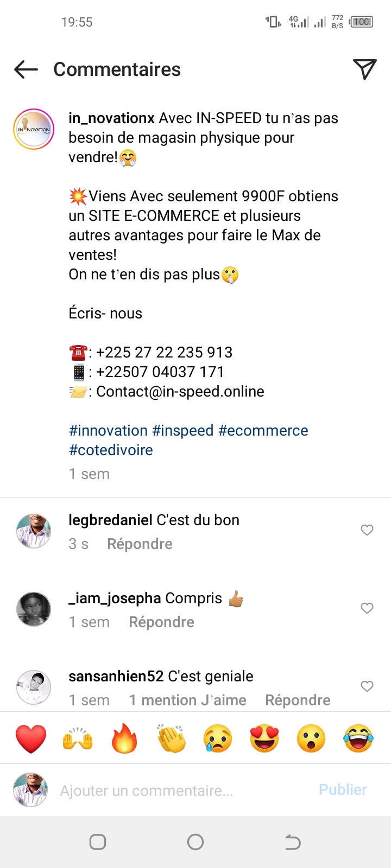Image resolution: width=391 pixels, height=868 pixels.
Task: Insert the raised hands emoji
Action: (78, 739)
